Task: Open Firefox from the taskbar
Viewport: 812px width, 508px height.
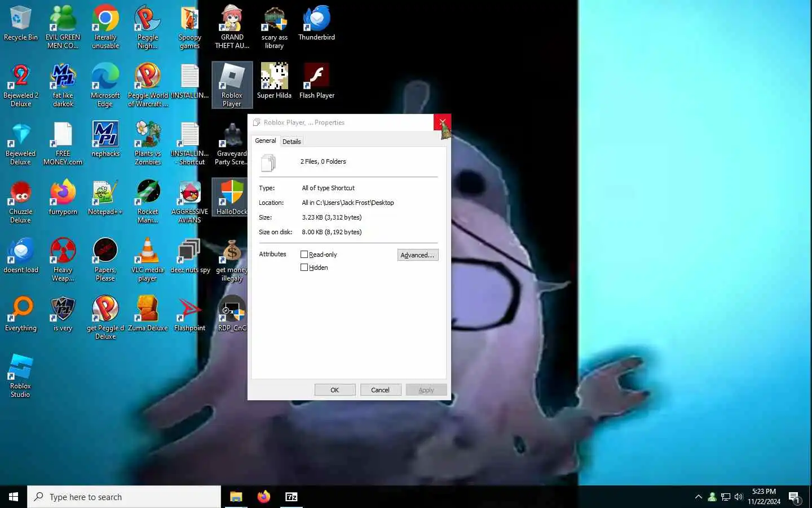Action: coord(263,497)
